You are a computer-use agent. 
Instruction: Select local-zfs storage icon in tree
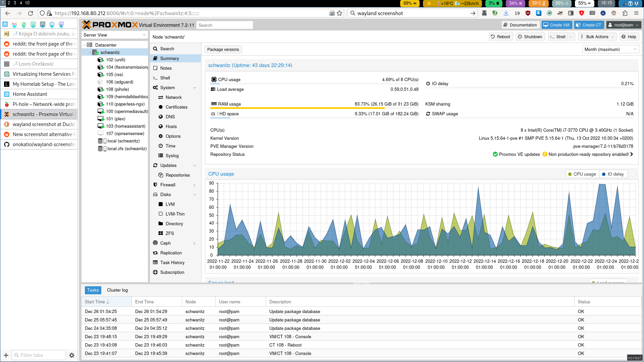pyautogui.click(x=101, y=148)
